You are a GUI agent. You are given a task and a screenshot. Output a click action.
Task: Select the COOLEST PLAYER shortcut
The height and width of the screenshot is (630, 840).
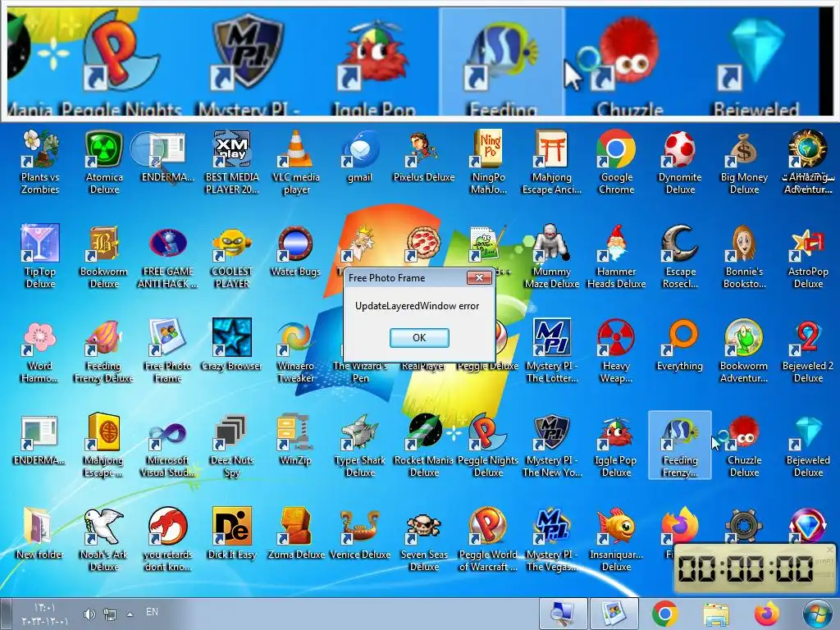click(x=231, y=257)
